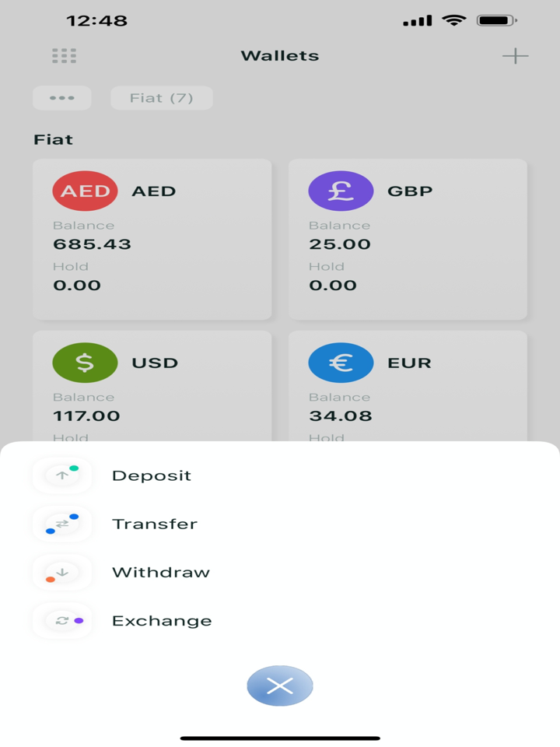560x747 pixels.
Task: Tap the red AED currency icon
Action: coord(85,191)
